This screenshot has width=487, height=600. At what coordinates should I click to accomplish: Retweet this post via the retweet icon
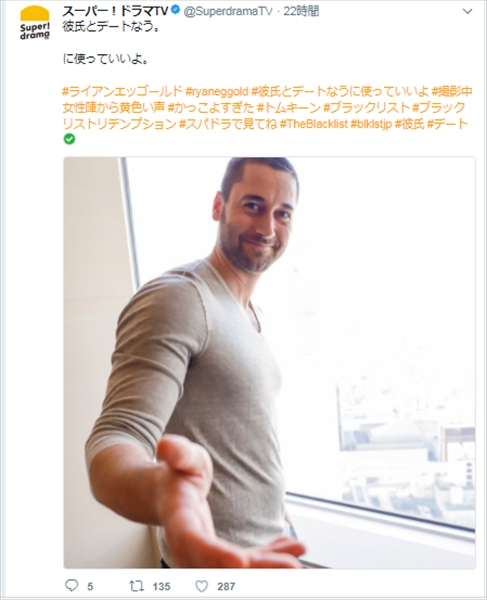pyautogui.click(x=137, y=586)
